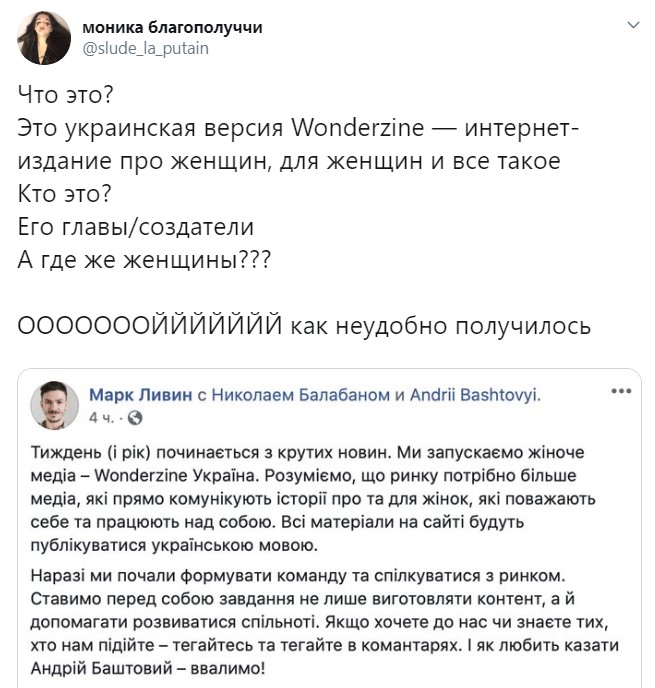Open tagged profile Andrii Bashtovyi
The width and height of the screenshot is (655, 688).
(x=474, y=395)
